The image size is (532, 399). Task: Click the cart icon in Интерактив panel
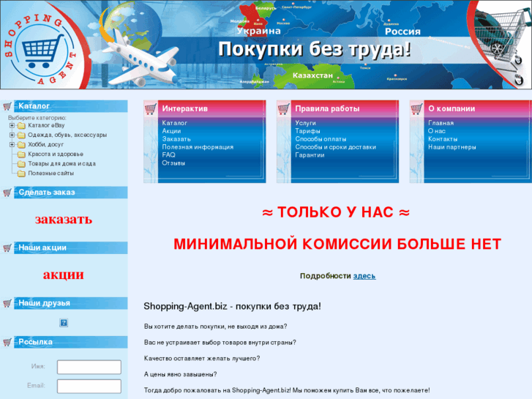pos(150,109)
